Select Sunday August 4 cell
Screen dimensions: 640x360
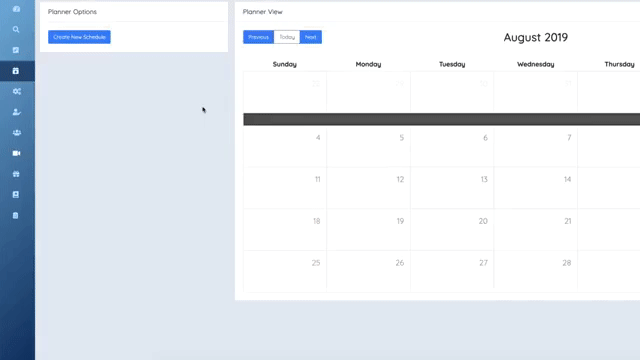click(285, 146)
